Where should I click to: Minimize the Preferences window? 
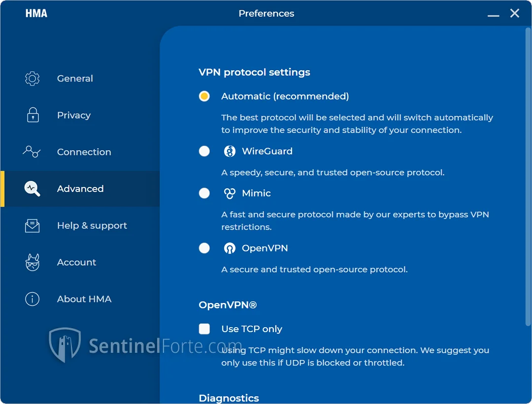pos(494,14)
